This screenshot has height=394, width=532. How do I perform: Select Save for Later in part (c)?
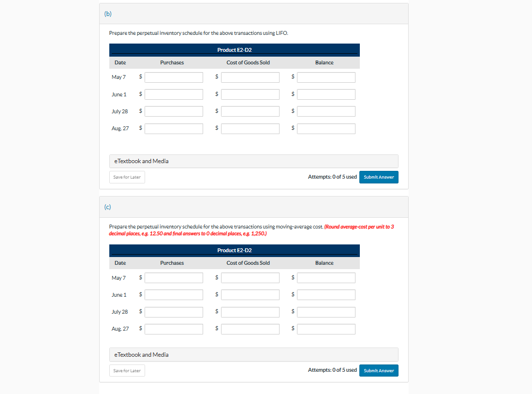pos(127,370)
